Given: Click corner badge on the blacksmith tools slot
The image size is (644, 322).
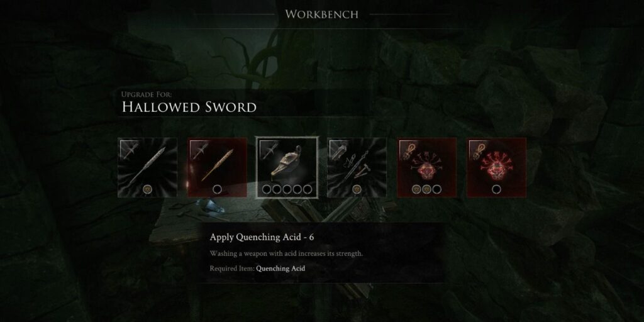Looking at the screenshot, I should pyautogui.click(x=339, y=150).
